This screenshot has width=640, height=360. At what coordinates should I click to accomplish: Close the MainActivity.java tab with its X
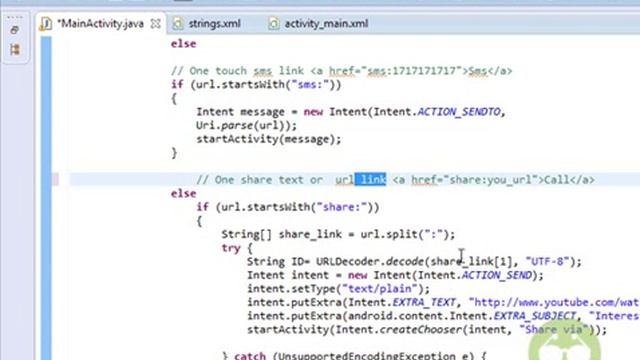pyautogui.click(x=156, y=24)
